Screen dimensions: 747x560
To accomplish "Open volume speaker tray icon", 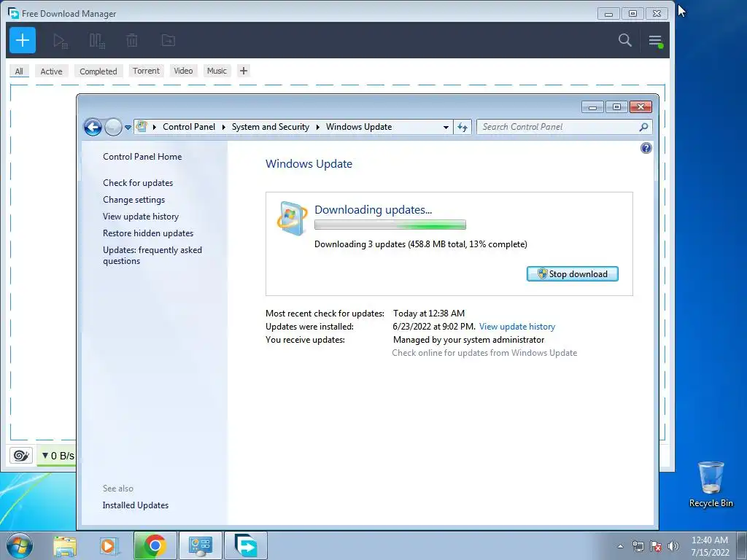I will [673, 546].
